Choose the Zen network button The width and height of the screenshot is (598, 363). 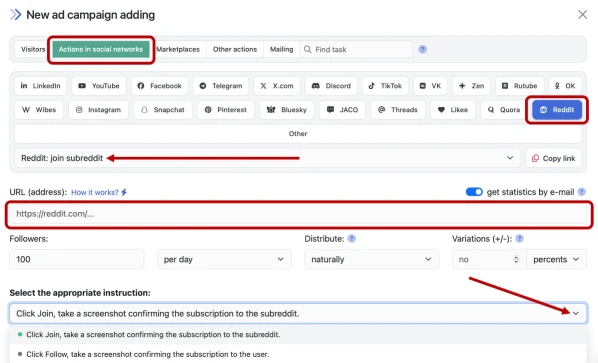(x=471, y=86)
